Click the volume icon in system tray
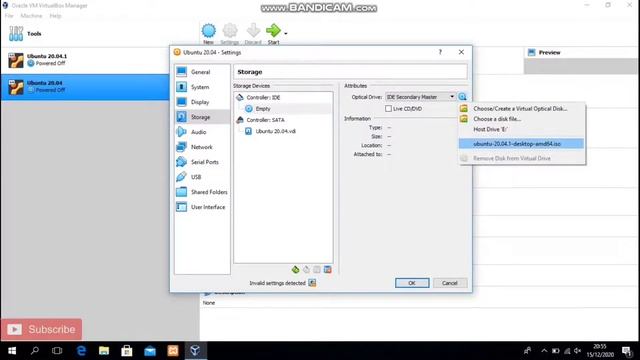Image resolution: width=640 pixels, height=360 pixels. click(x=578, y=351)
